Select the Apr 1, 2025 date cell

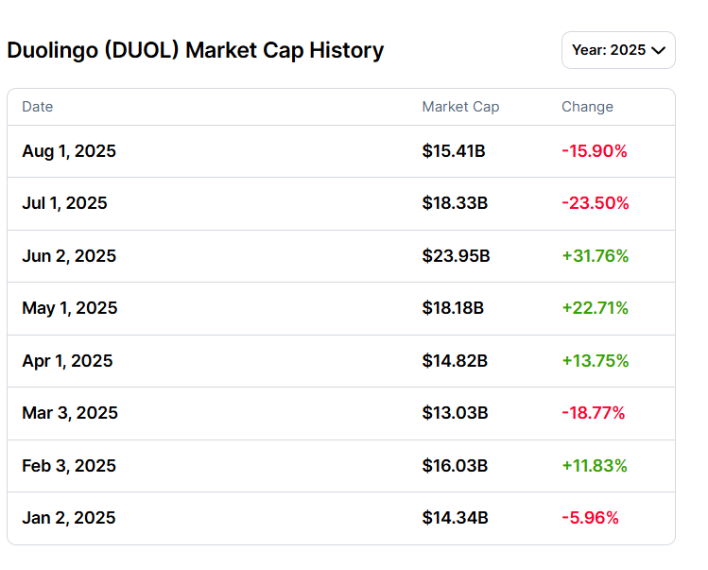[67, 361]
